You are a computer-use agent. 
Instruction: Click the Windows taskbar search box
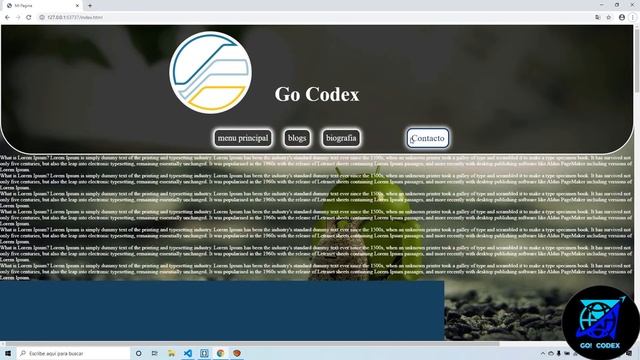73,353
